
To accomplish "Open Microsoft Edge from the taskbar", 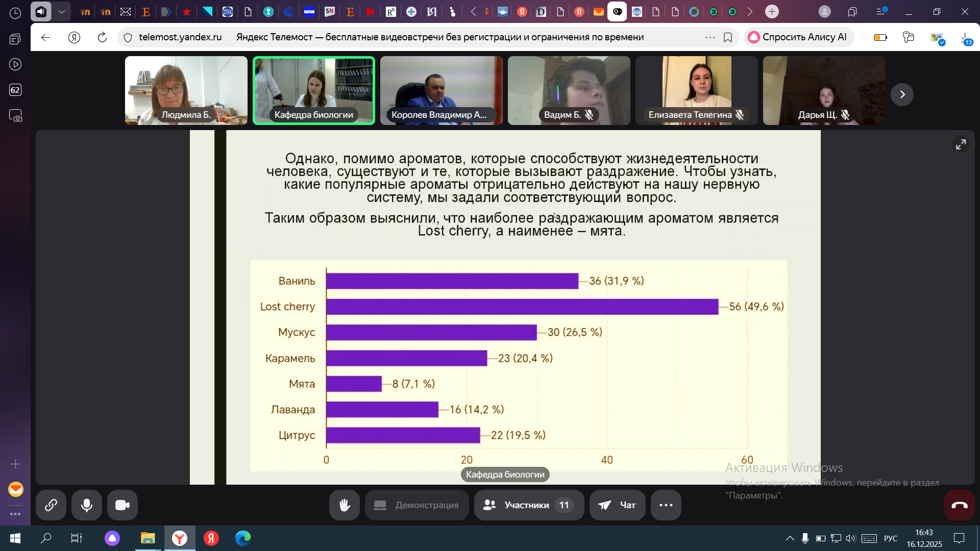I will point(243,538).
